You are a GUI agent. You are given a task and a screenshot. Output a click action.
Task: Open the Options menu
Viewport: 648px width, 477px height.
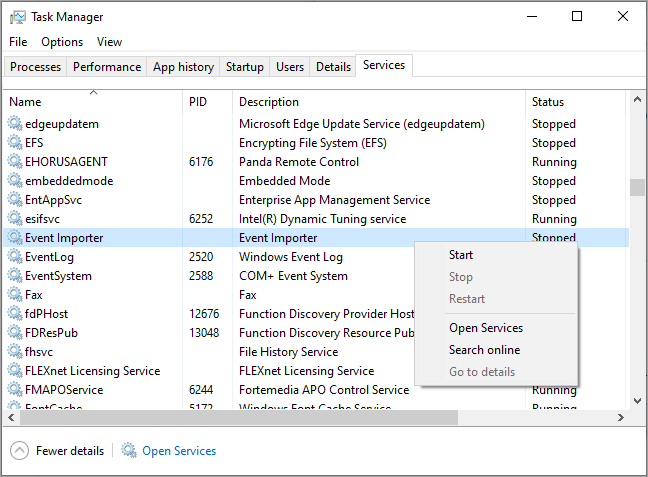[x=62, y=42]
